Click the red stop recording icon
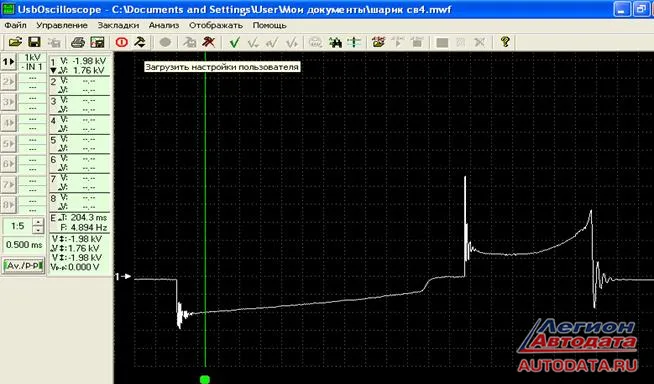 (122, 42)
